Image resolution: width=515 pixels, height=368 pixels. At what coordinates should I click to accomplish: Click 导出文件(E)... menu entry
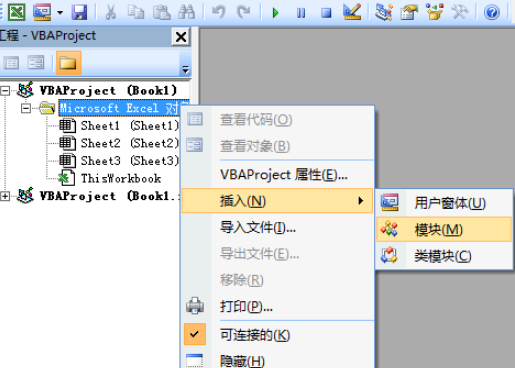click(x=277, y=254)
